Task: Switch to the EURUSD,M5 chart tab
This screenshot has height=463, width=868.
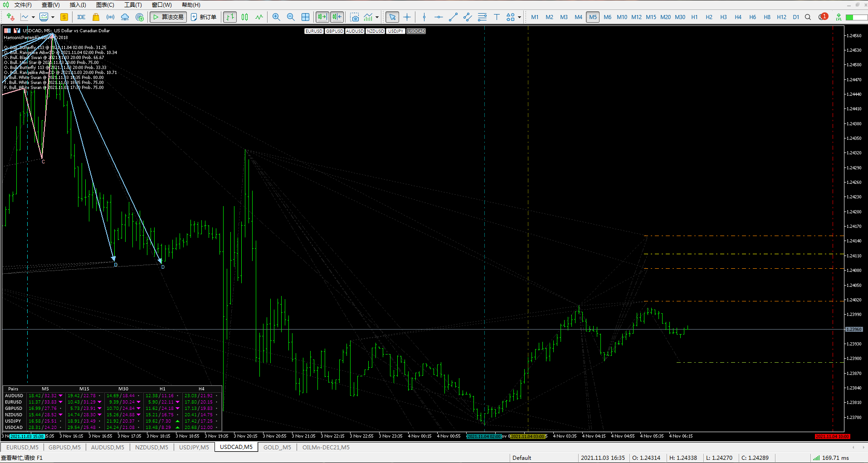Action: (x=22, y=447)
